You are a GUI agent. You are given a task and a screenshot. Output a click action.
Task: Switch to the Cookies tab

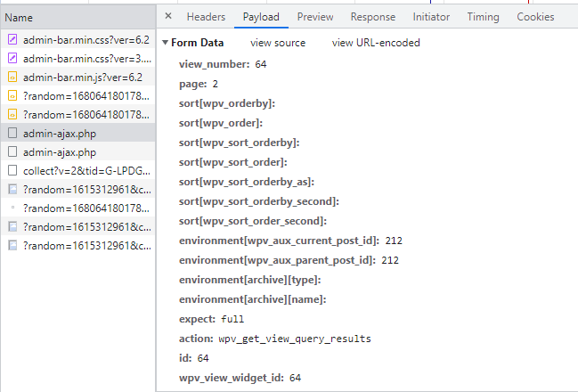[x=535, y=17]
